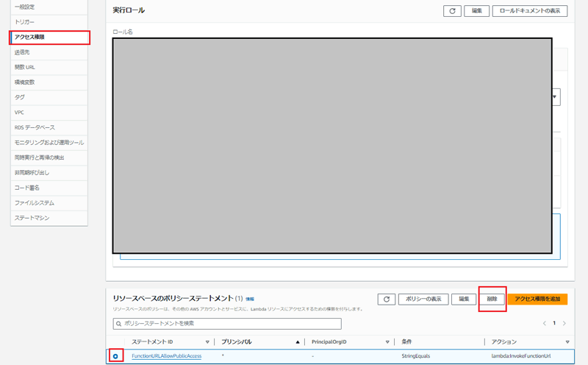Click the lambda:InvokeFunctionUrl action cell
588x365 pixels.
(521, 356)
